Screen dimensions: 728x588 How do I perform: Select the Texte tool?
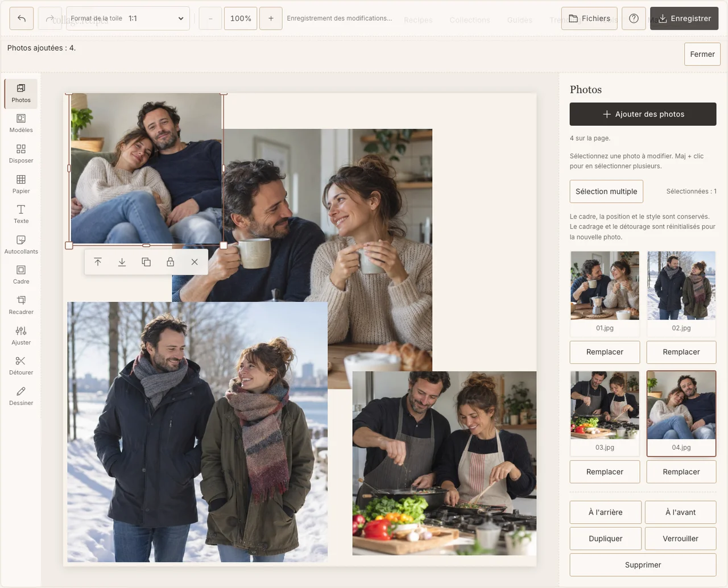pos(21,214)
